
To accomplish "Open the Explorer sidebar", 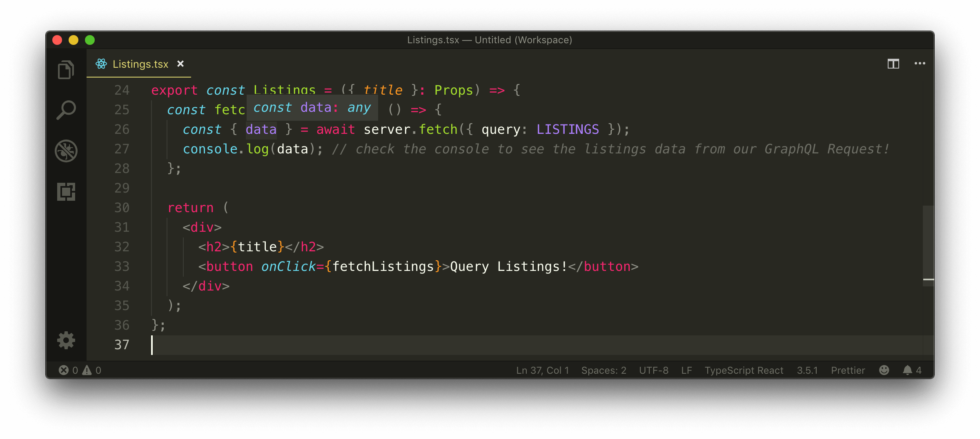I will point(66,69).
